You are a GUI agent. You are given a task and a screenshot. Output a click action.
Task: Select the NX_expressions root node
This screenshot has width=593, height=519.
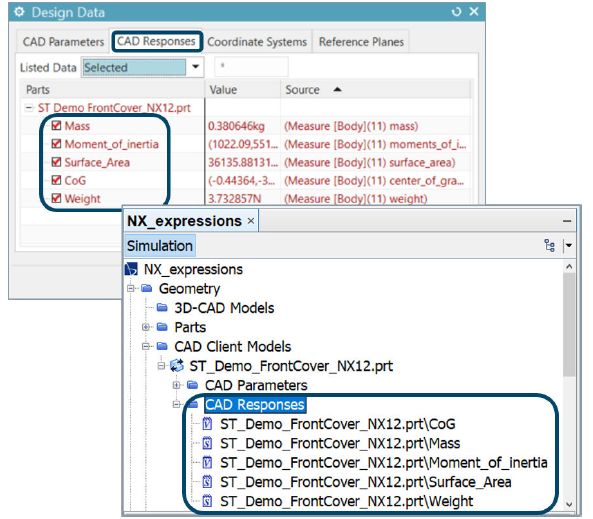tap(193, 269)
